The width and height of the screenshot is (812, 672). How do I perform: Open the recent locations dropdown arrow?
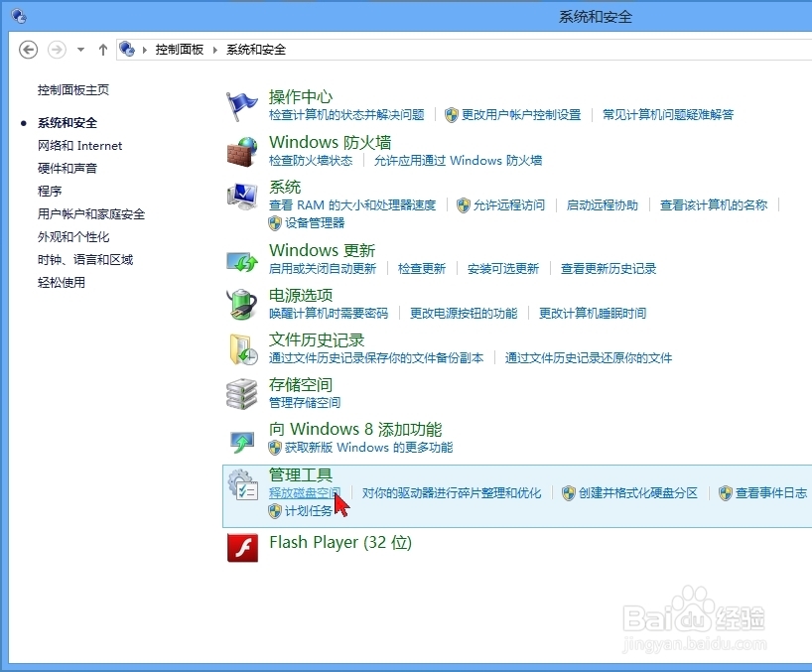[80, 50]
